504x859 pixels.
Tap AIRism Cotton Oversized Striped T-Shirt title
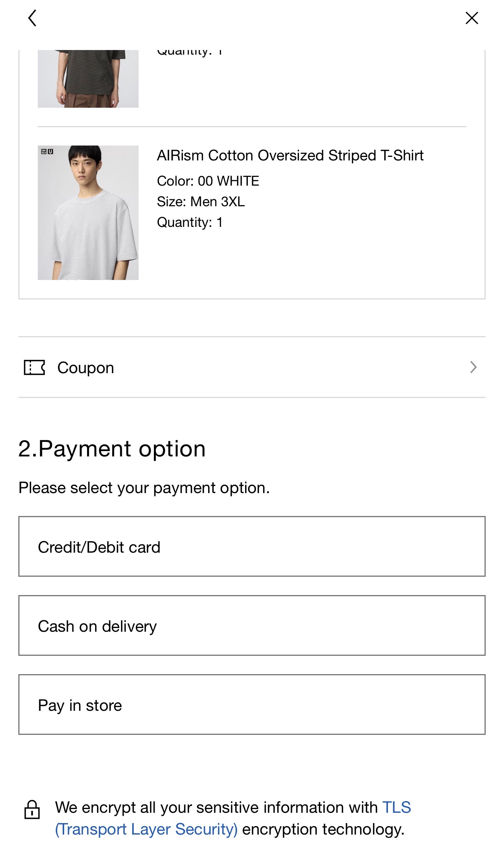coord(290,155)
